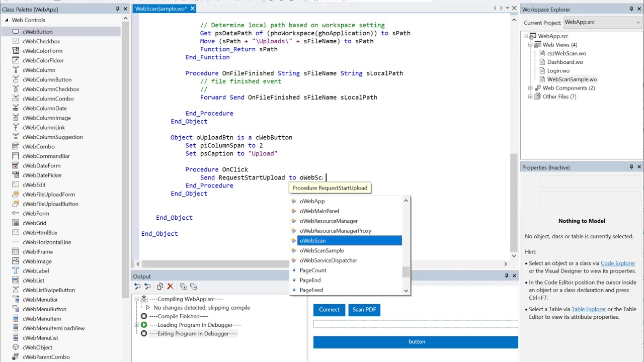Collapse the WebApp.src root node
Image resolution: width=644 pixels, height=362 pixels.
point(526,36)
